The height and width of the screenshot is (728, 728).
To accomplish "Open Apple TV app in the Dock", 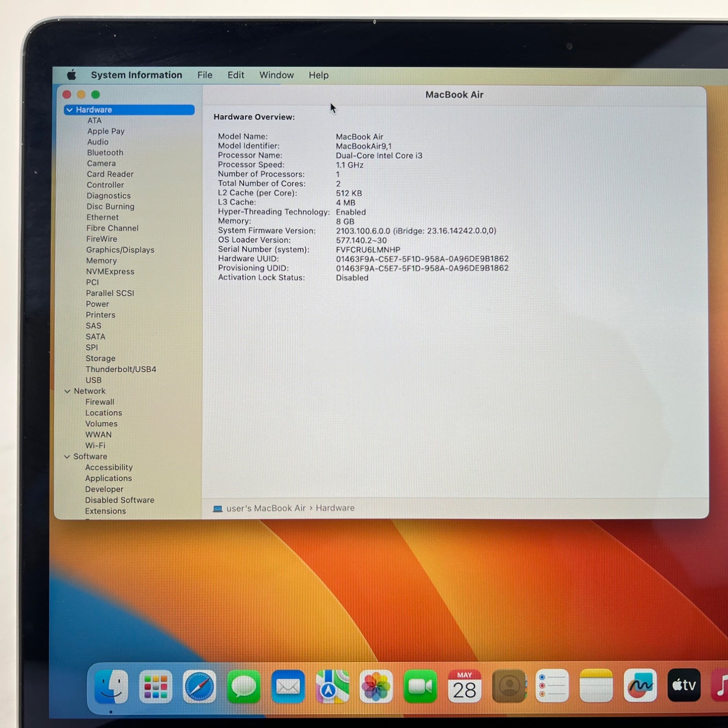I will (x=684, y=685).
